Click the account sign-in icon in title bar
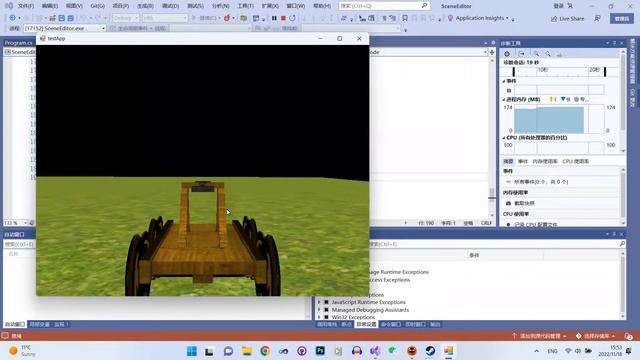 (570, 6)
